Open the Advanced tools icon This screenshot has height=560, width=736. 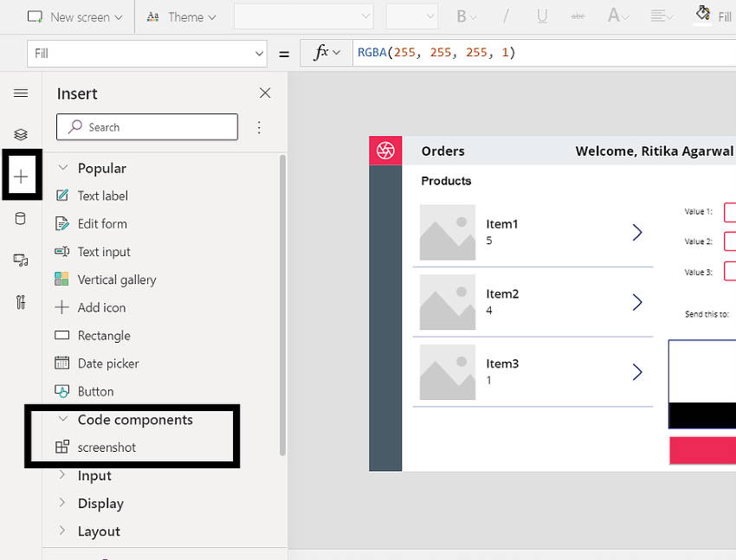point(21,302)
